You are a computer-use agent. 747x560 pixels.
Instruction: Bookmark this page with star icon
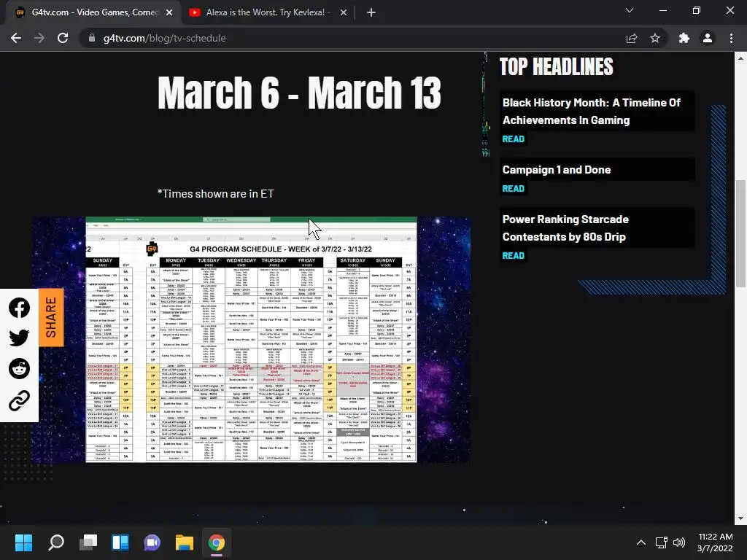(x=655, y=38)
